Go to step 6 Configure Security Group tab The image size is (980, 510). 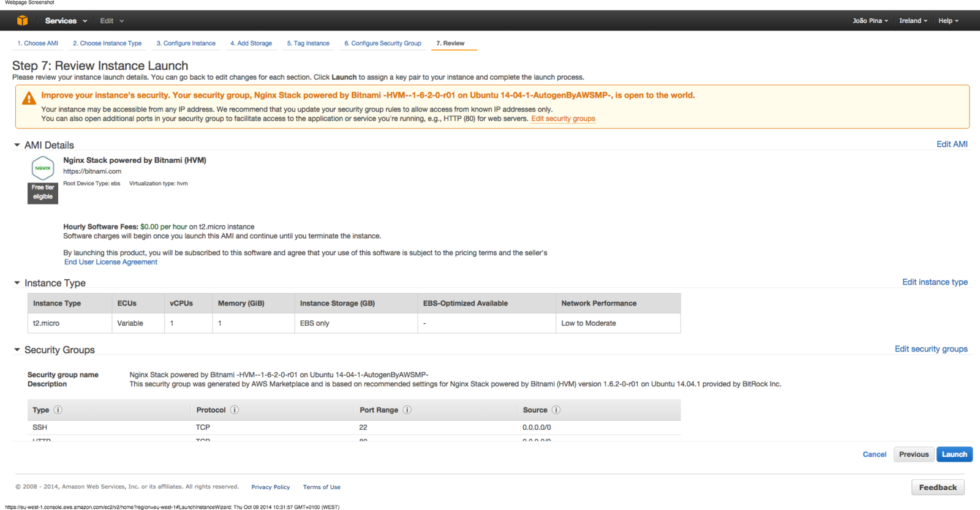(x=383, y=43)
